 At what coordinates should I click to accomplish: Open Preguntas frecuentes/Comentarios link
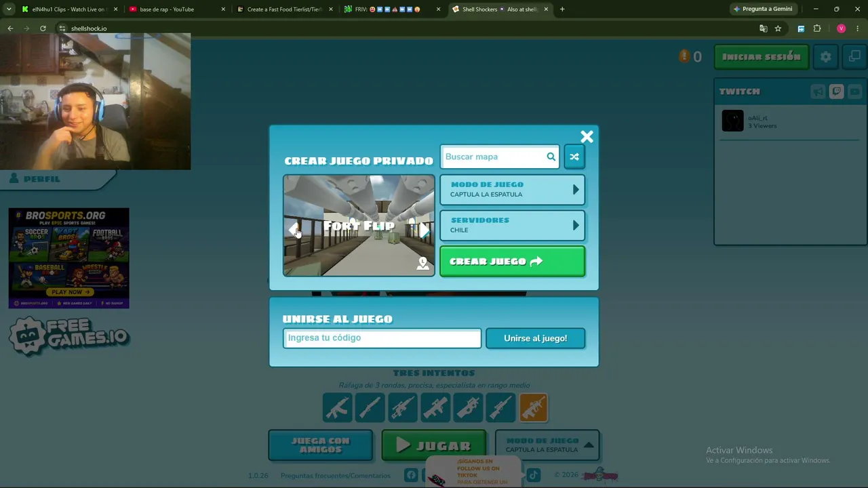(336, 476)
